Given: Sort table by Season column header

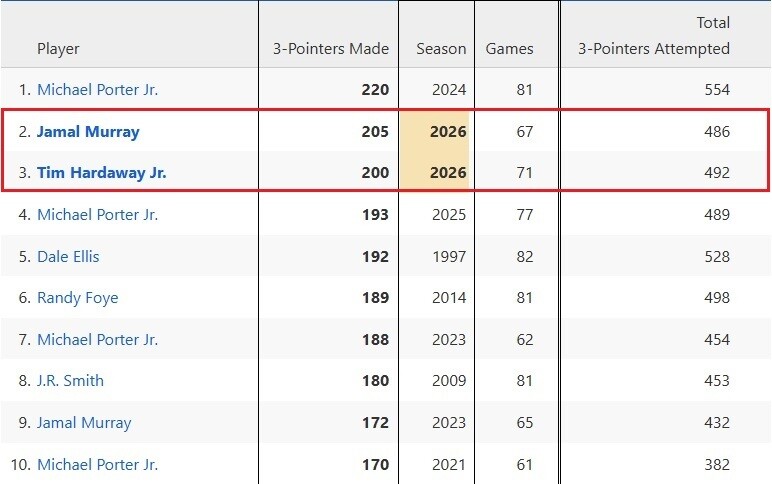Looking at the screenshot, I should tap(441, 49).
